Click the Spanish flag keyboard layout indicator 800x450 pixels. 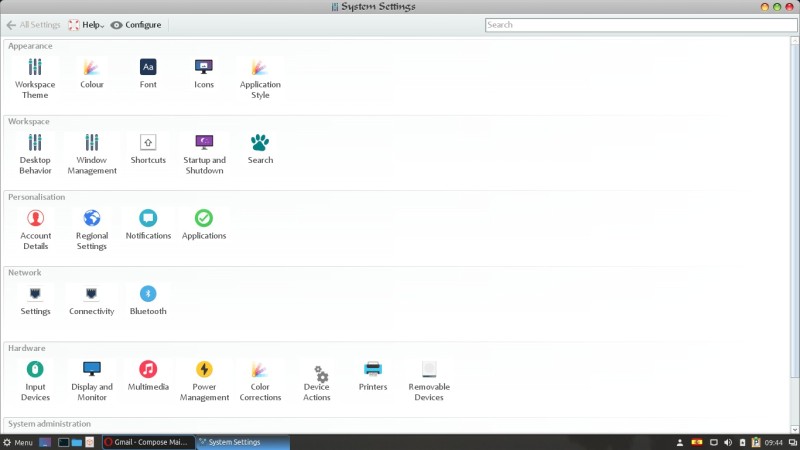point(696,442)
